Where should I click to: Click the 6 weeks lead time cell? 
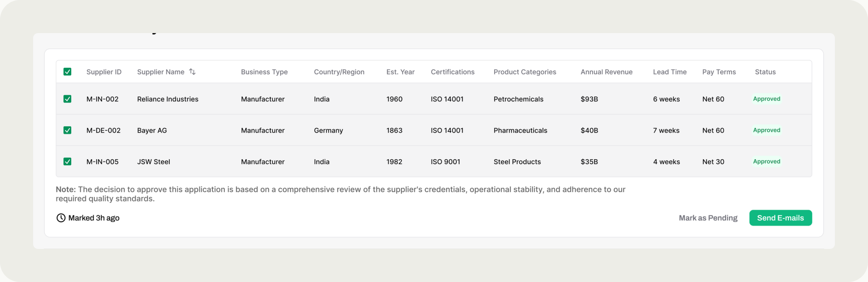[x=666, y=99]
